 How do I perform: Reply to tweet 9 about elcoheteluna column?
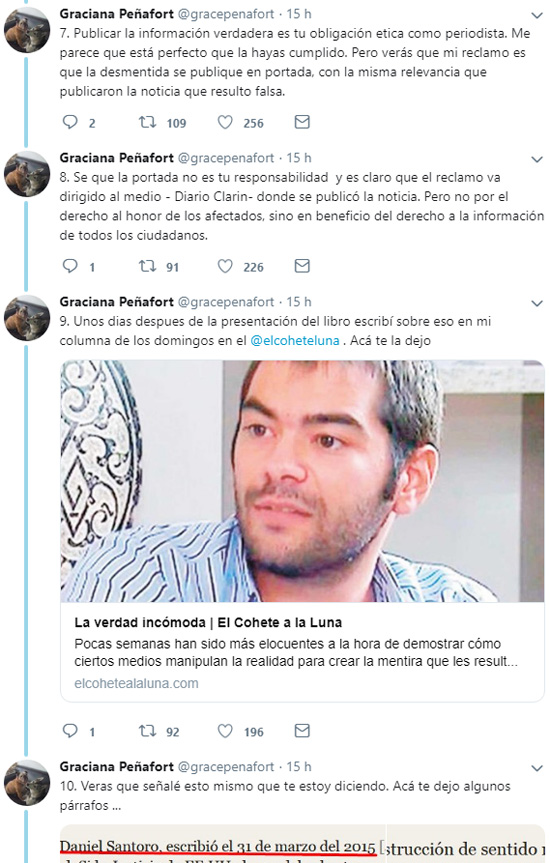point(70,730)
